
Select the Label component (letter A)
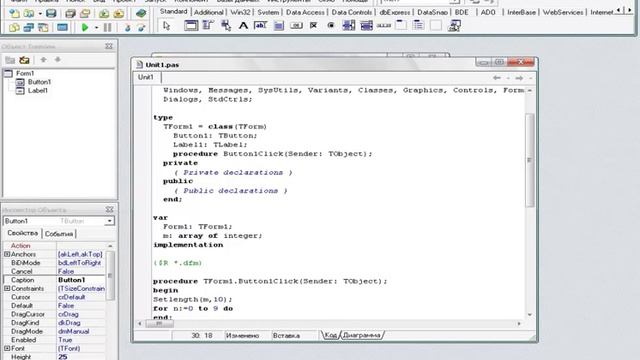point(243,26)
